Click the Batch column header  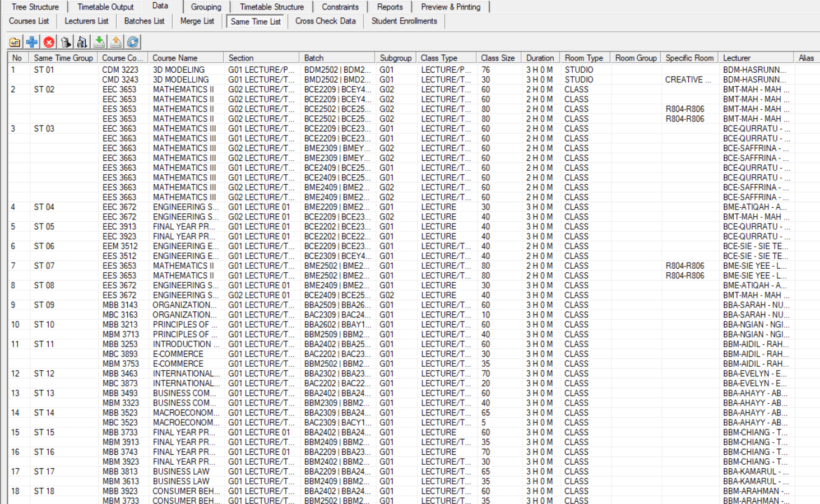pos(337,58)
